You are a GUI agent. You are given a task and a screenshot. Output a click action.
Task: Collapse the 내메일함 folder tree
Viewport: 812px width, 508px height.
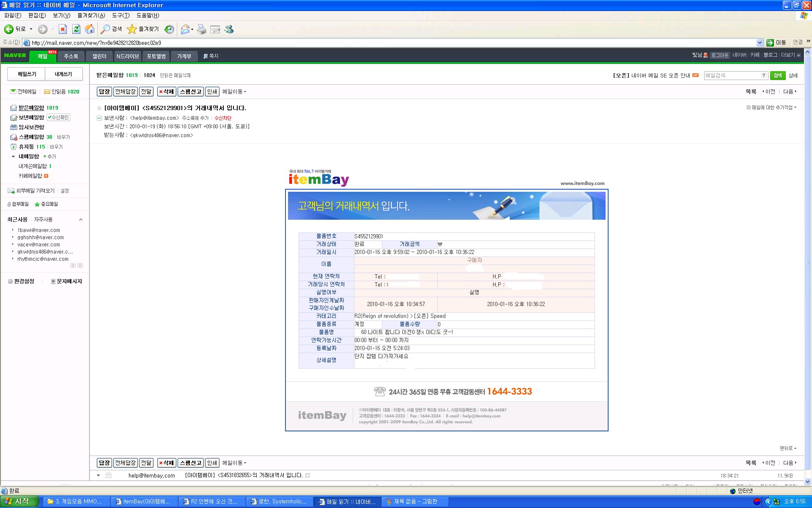pyautogui.click(x=13, y=157)
